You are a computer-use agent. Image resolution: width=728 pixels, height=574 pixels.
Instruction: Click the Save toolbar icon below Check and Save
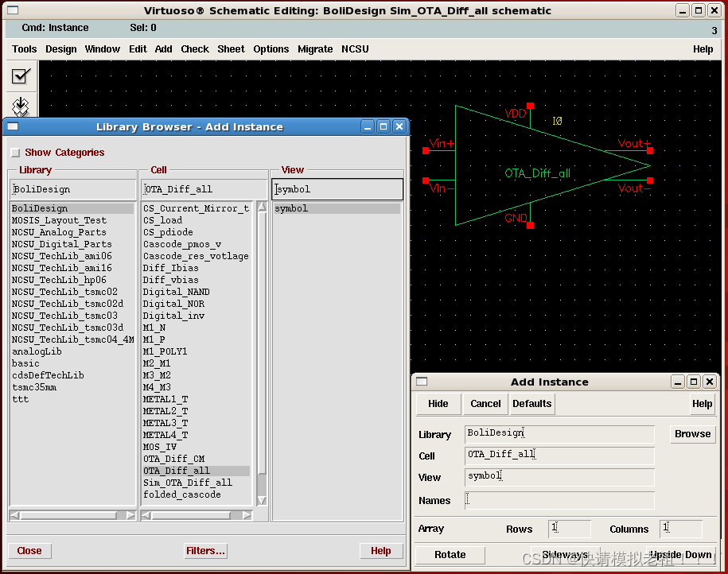pyautogui.click(x=21, y=107)
